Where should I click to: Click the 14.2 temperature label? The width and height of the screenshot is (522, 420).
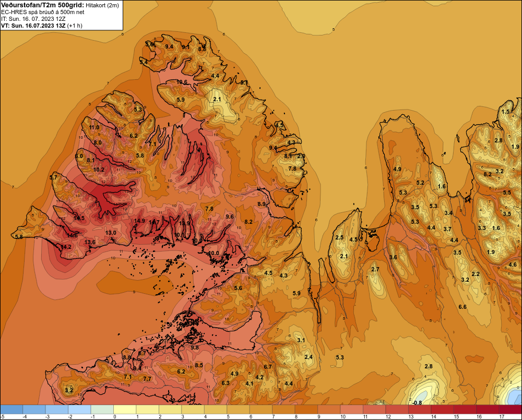pyautogui.click(x=66, y=247)
